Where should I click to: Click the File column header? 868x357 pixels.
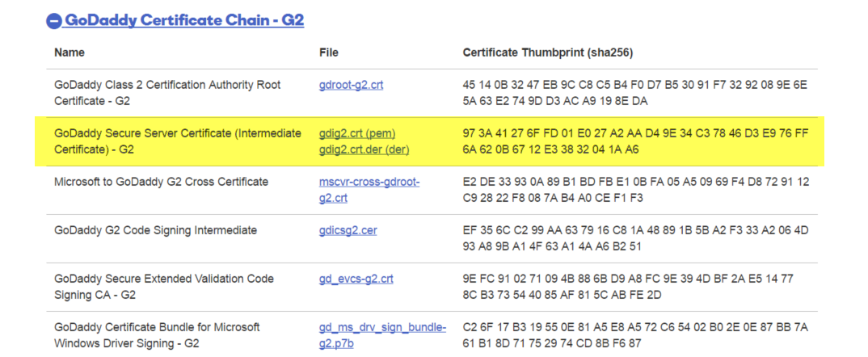(x=329, y=52)
